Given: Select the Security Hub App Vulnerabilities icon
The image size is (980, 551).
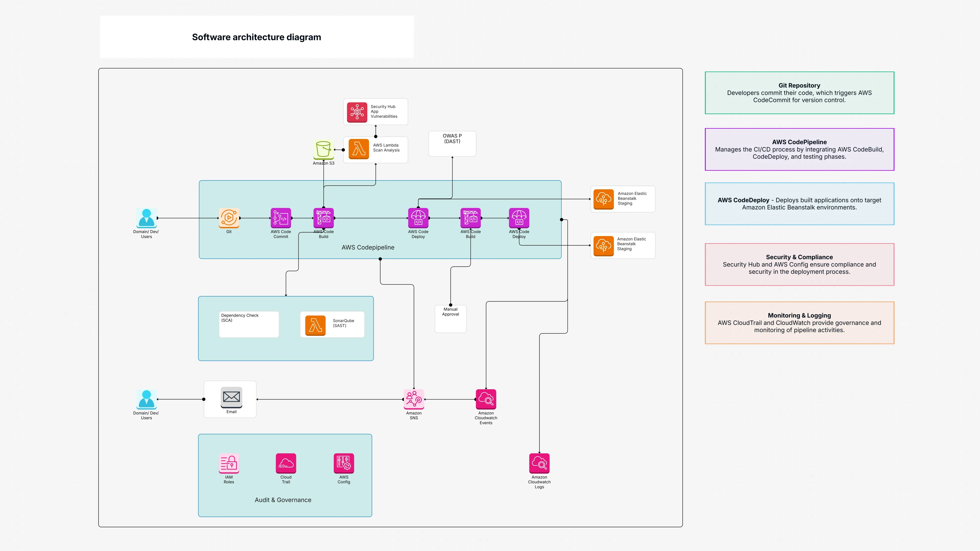Looking at the screenshot, I should pyautogui.click(x=357, y=112).
